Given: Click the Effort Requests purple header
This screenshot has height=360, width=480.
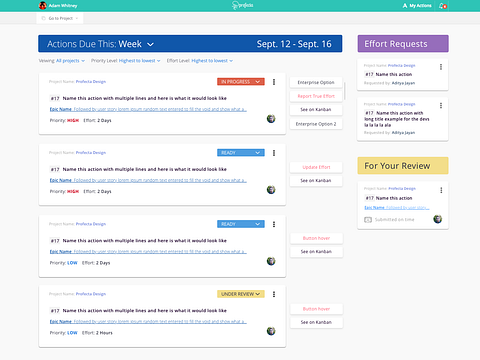Looking at the screenshot, I should (x=403, y=44).
